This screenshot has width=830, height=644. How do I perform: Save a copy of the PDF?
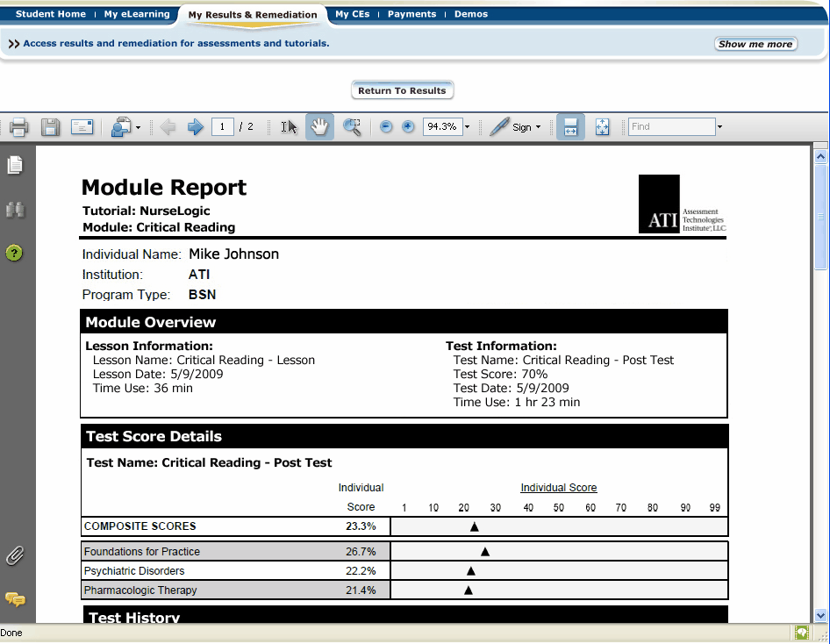point(50,126)
